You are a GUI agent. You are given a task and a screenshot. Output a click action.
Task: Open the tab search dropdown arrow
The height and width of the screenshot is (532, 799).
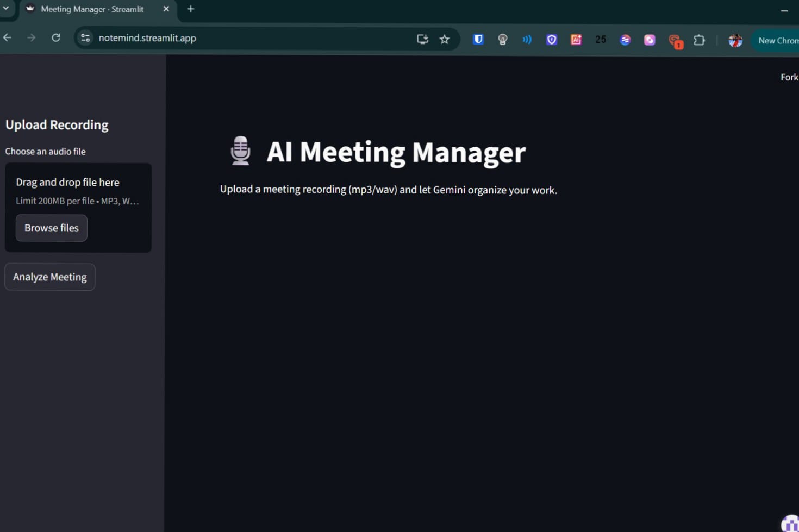coord(5,9)
